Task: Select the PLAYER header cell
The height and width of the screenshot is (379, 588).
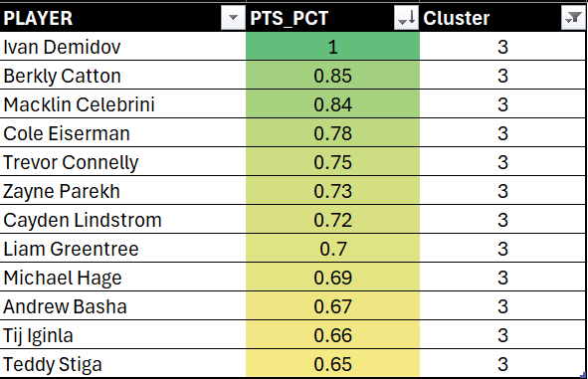Action: tap(122, 18)
